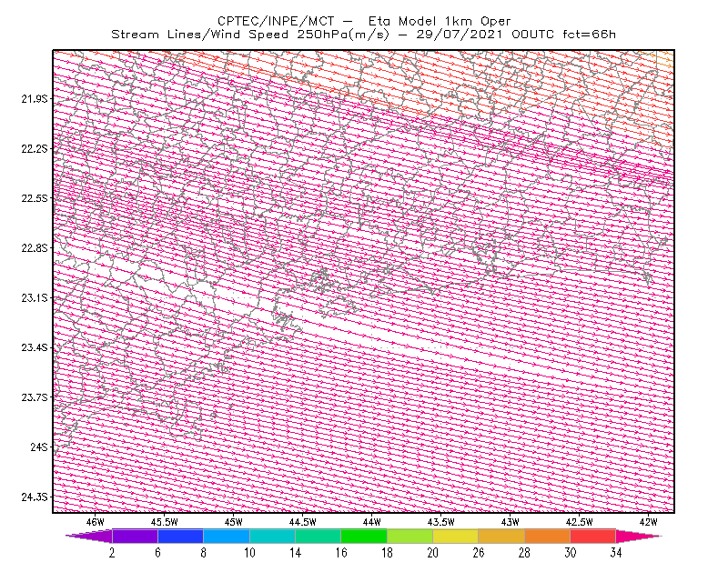
Task: Click the legend value '10'
Action: [x=249, y=553]
